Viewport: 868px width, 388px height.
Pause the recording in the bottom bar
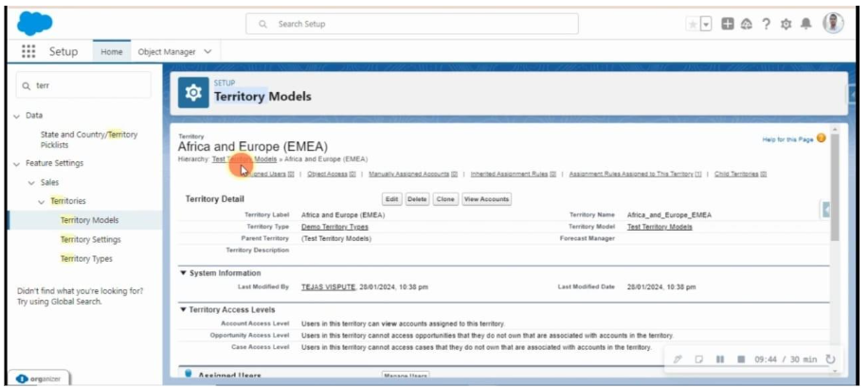point(720,360)
